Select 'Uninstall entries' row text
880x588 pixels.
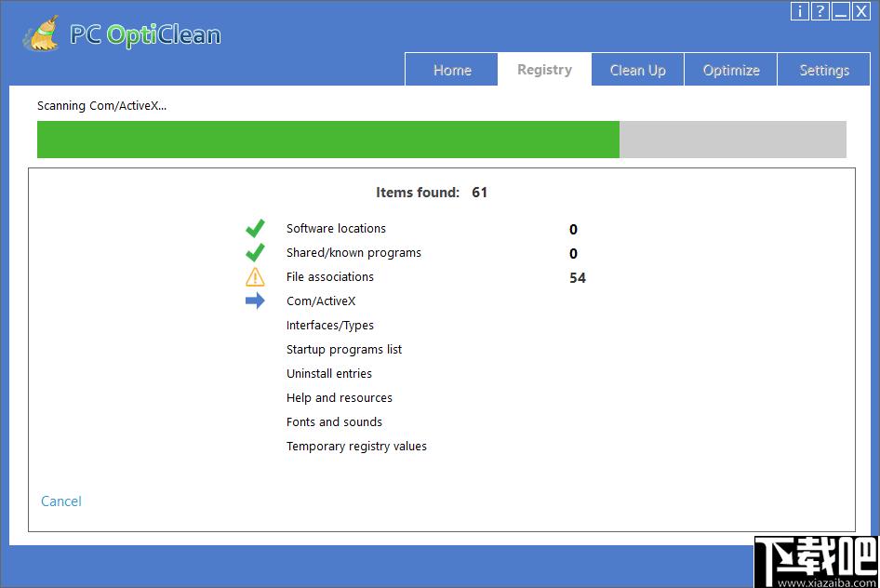click(x=329, y=374)
